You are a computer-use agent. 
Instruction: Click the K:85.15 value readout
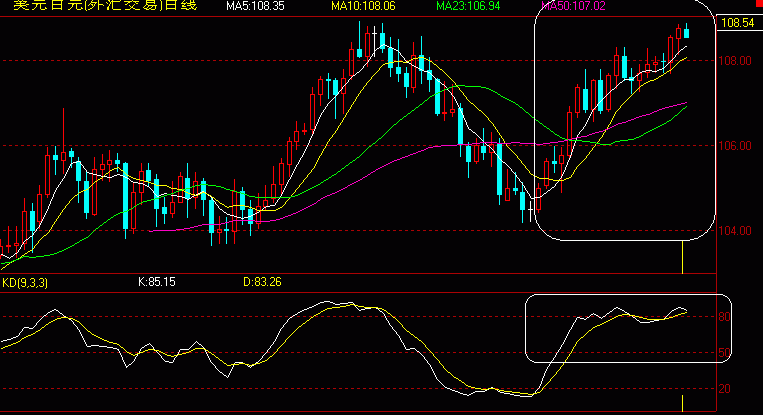click(157, 282)
